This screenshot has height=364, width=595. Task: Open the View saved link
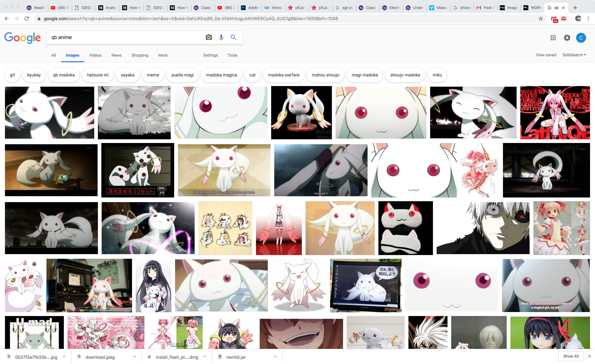coord(546,55)
